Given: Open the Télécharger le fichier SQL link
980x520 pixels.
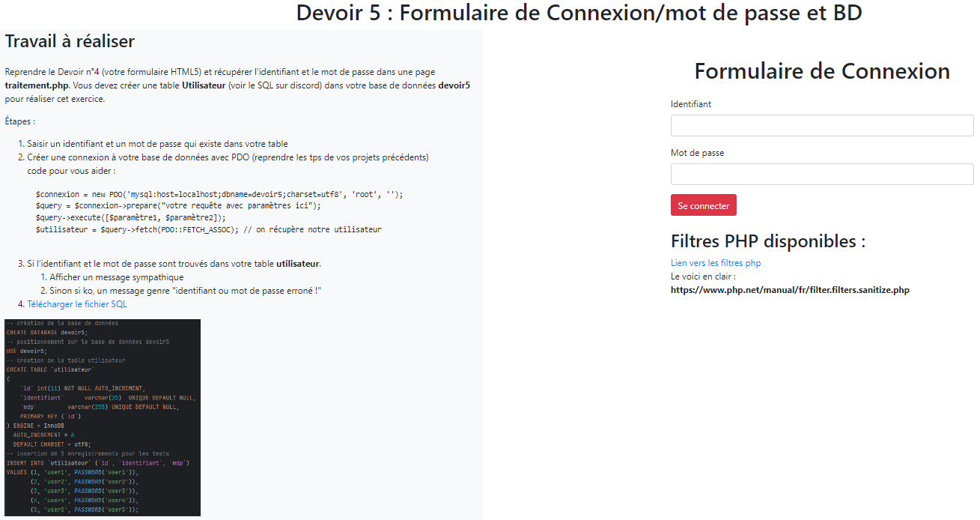Looking at the screenshot, I should pyautogui.click(x=77, y=304).
